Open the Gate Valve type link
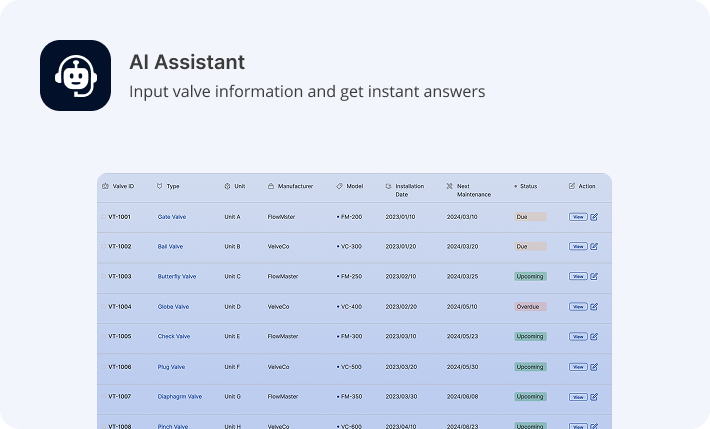 click(171, 216)
